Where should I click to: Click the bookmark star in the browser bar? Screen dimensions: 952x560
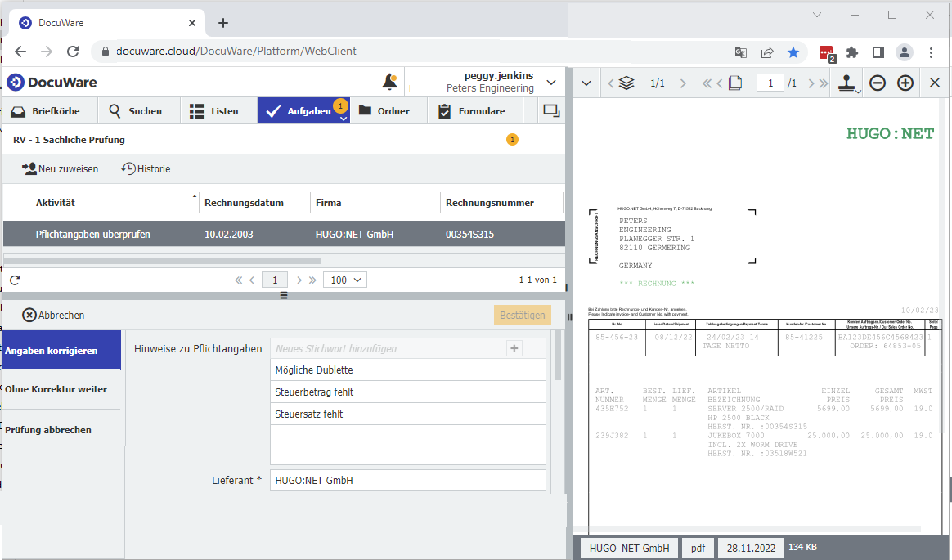pyautogui.click(x=793, y=52)
